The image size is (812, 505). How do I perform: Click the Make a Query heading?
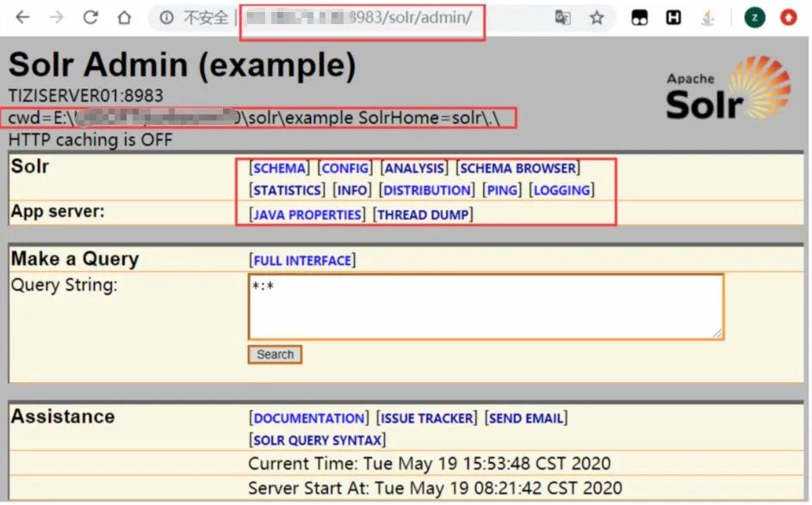(75, 259)
